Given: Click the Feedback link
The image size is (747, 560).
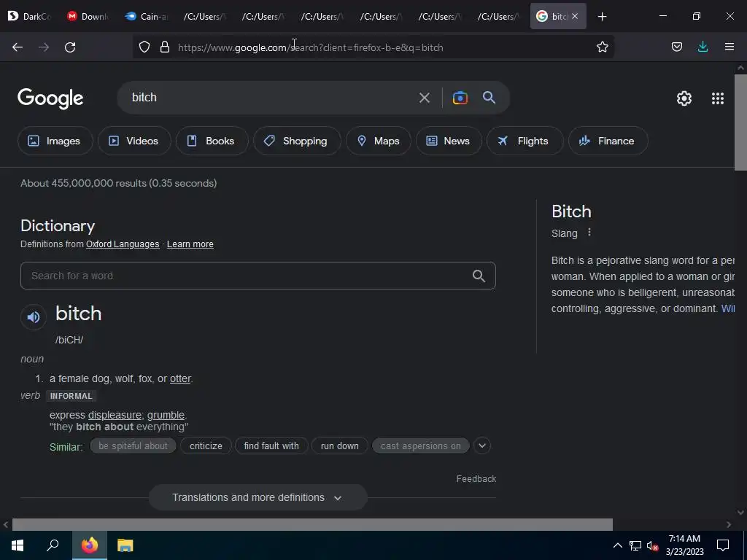Looking at the screenshot, I should pos(476,479).
